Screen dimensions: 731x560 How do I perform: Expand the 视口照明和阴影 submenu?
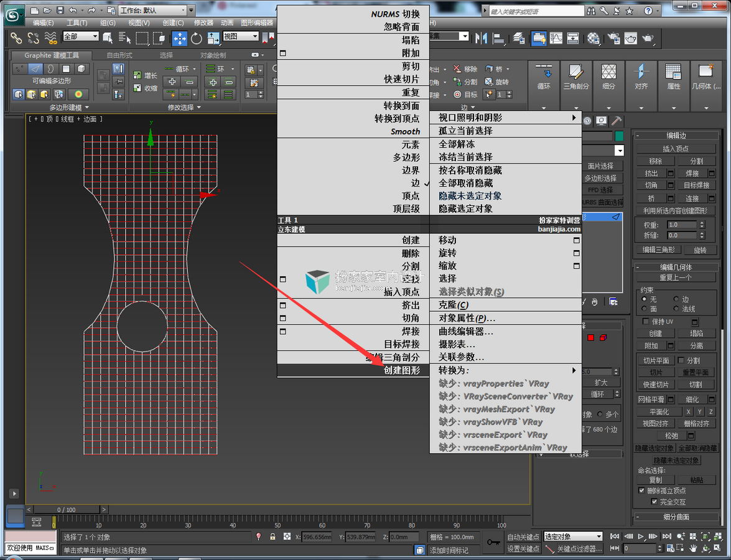point(505,118)
